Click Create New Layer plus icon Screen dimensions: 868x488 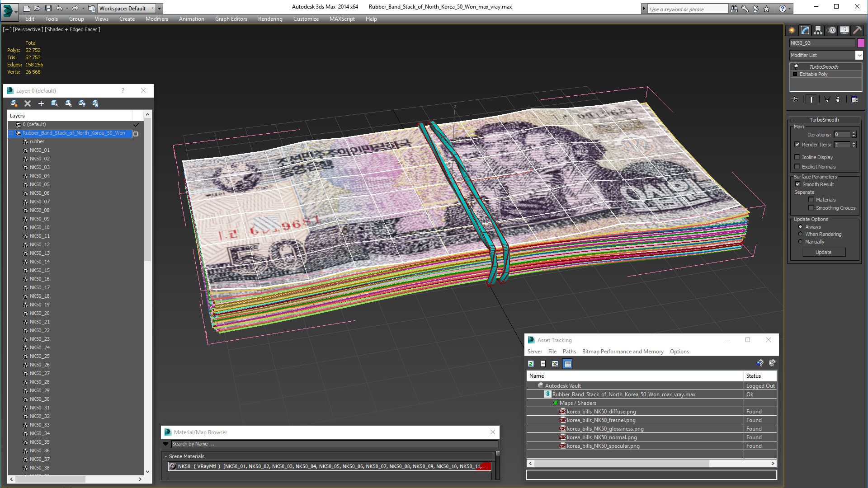pos(41,103)
